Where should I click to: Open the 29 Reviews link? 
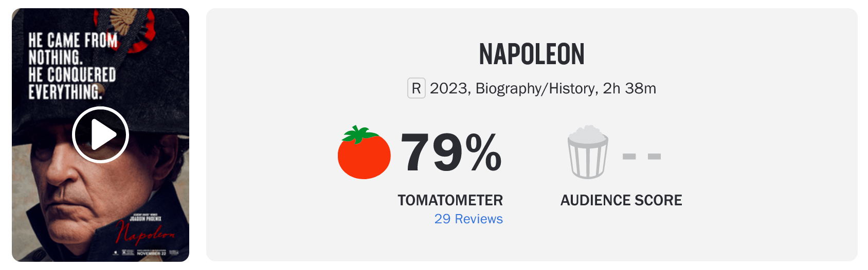[468, 219]
